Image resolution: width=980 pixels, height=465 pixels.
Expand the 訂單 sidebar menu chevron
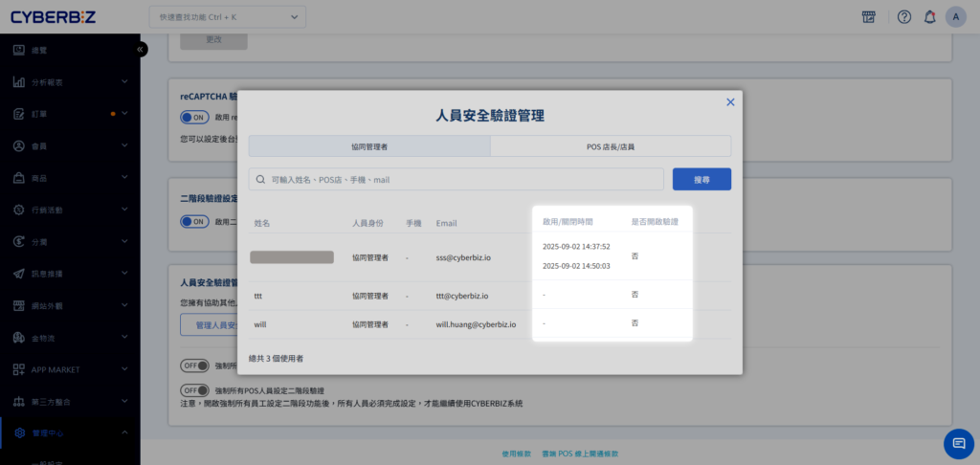(x=124, y=114)
